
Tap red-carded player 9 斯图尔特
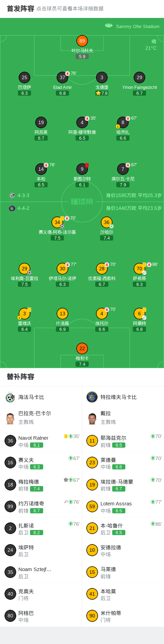(82, 169)
